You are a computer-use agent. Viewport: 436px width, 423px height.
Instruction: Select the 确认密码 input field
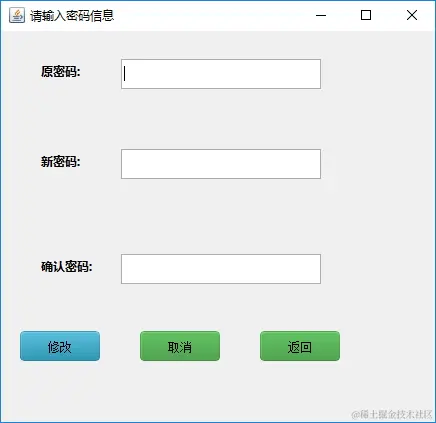click(221, 269)
